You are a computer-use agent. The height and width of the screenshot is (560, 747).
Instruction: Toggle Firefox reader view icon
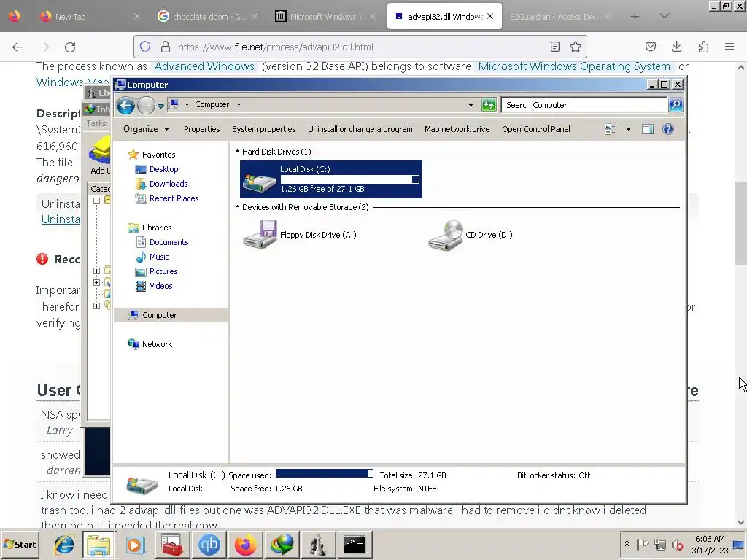[555, 47]
